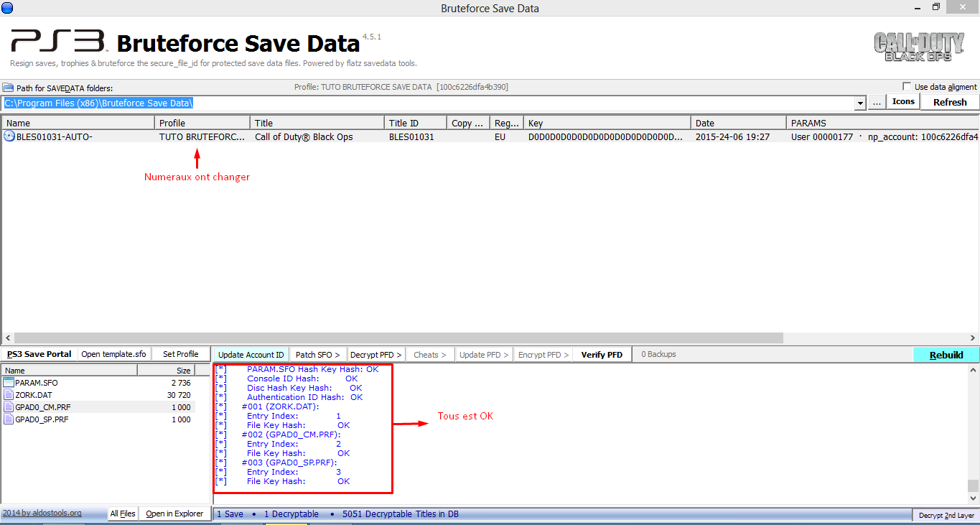Click the Call of Duty® Black Ops title cell
The height and width of the screenshot is (525, 980).
304,136
